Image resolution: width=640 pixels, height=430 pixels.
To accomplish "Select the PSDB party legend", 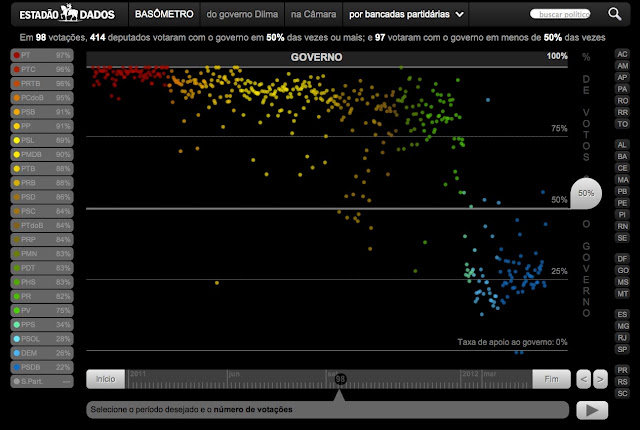I will tap(42, 367).
